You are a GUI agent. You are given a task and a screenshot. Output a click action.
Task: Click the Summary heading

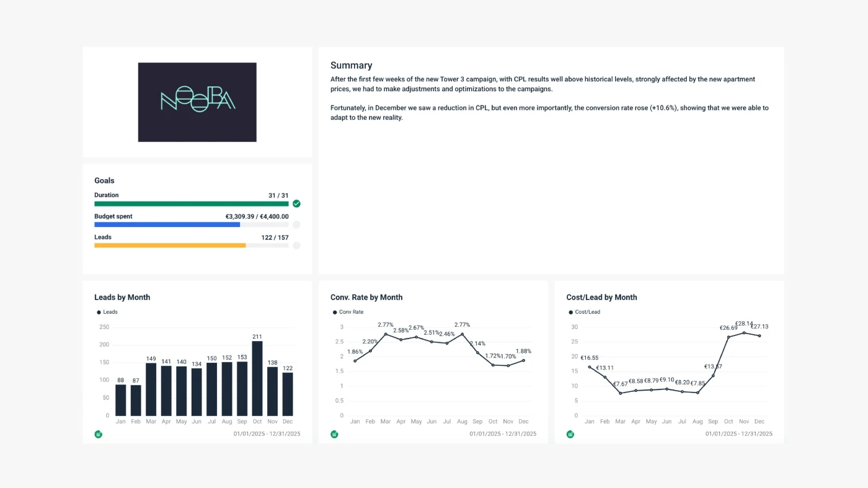351,65
